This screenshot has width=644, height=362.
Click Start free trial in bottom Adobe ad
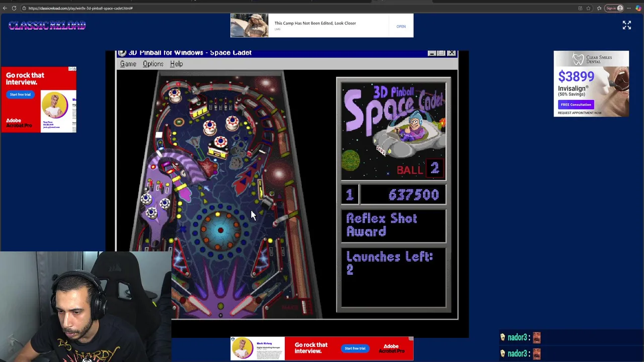pos(355,348)
